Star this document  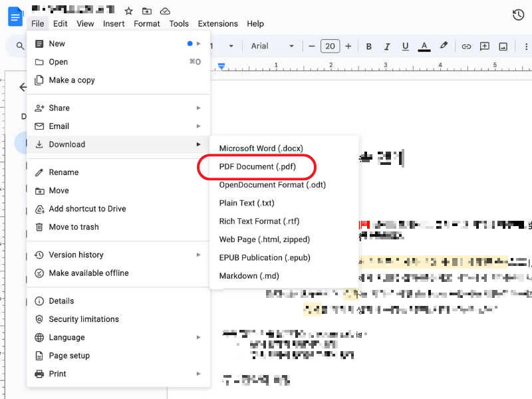[x=128, y=11]
